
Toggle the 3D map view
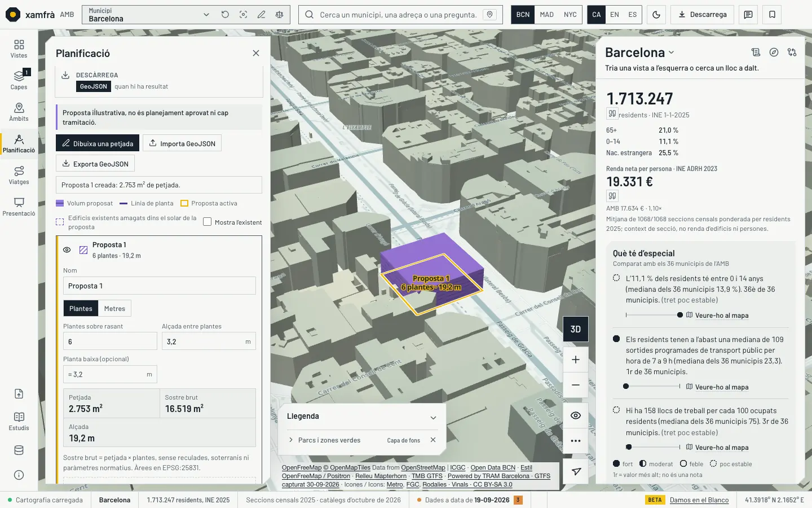coord(576,329)
